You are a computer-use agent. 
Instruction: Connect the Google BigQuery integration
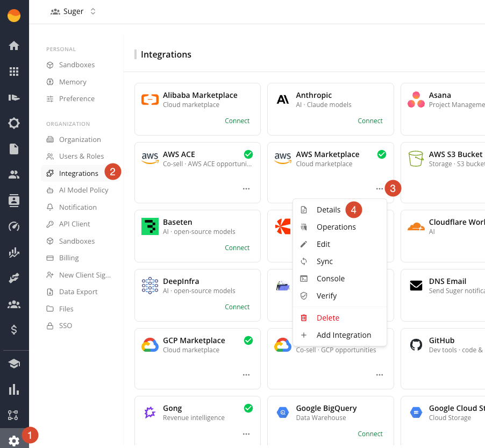(x=370, y=434)
